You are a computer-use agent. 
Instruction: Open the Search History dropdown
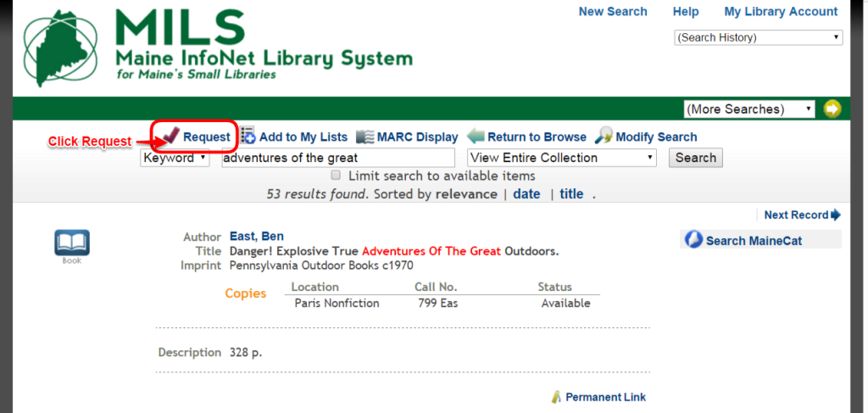click(758, 37)
